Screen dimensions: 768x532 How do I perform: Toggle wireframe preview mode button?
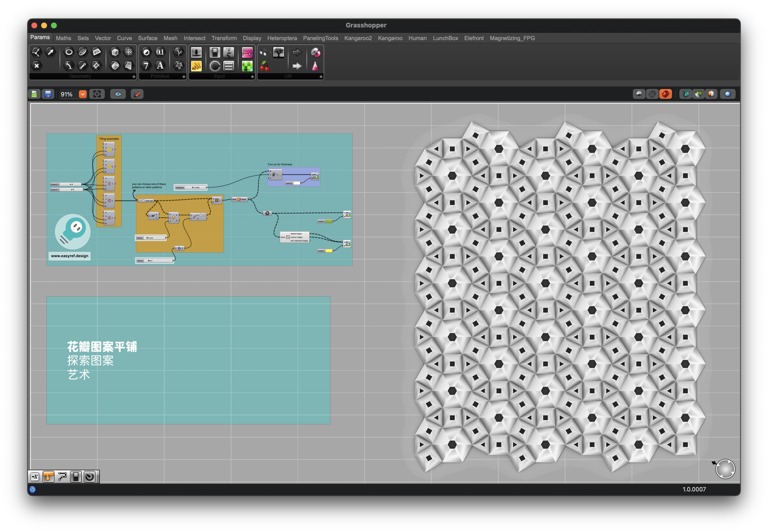coord(652,94)
